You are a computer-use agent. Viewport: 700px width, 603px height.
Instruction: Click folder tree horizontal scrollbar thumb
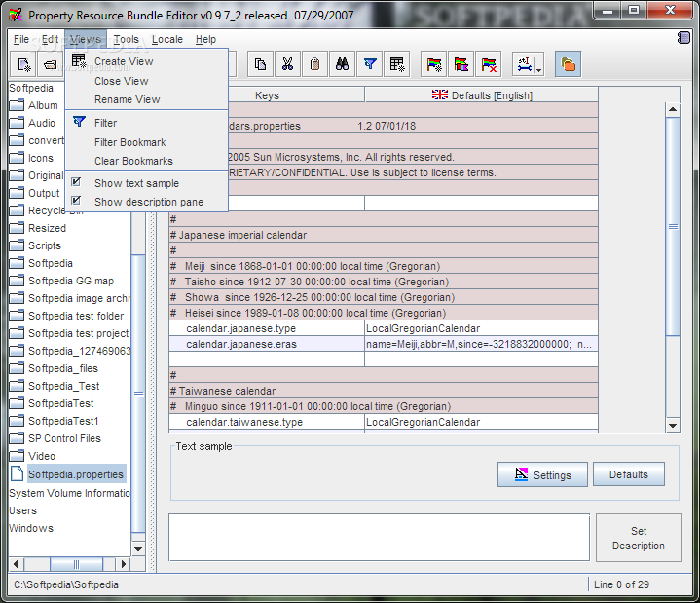76,564
